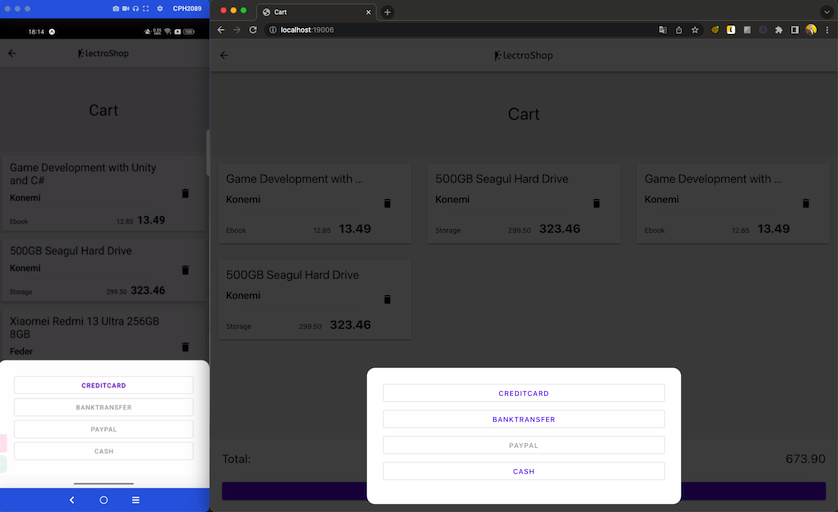This screenshot has height=512, width=838.
Task: Choose BANKTRANSFER payment on the phone
Action: [x=104, y=407]
